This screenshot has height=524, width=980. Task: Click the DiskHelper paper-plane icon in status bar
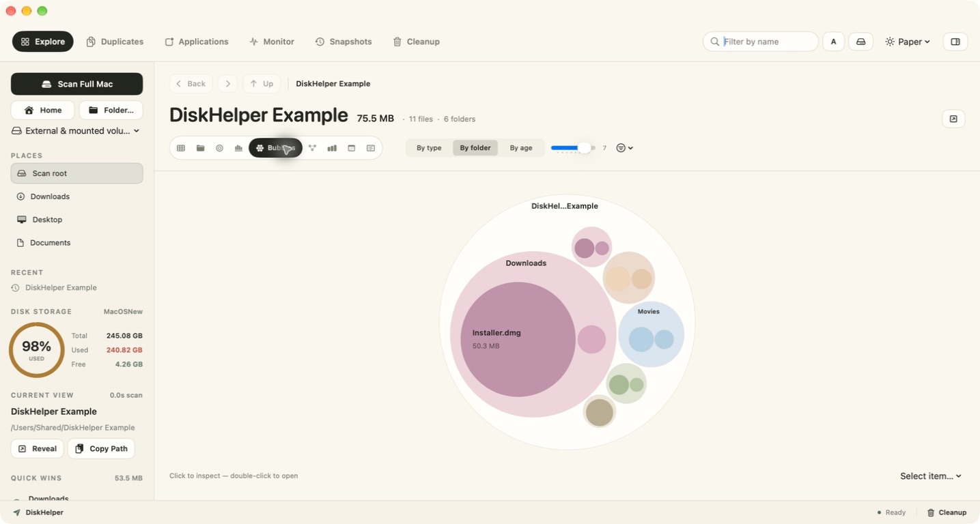click(x=16, y=512)
